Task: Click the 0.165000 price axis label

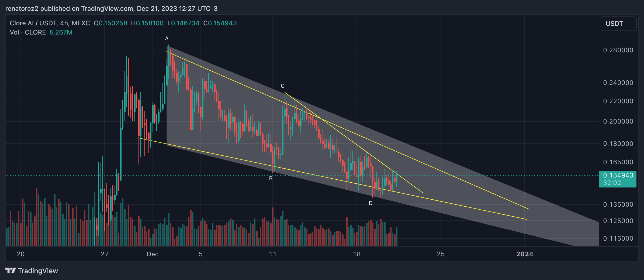Action: (x=618, y=162)
